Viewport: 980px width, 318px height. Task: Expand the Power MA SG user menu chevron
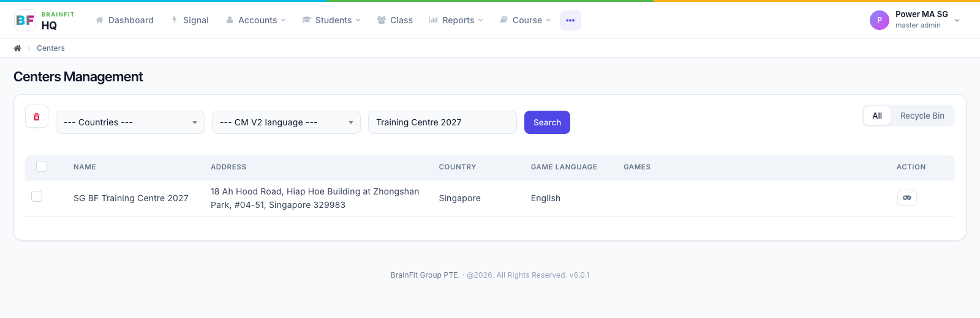(957, 20)
